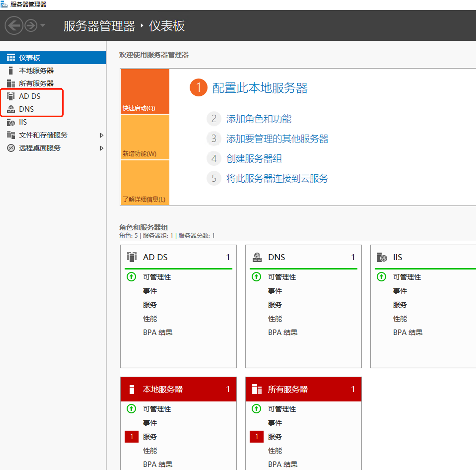Click AD DS tile 可管理性 green status icon
This screenshot has width=476, height=470.
point(131,277)
